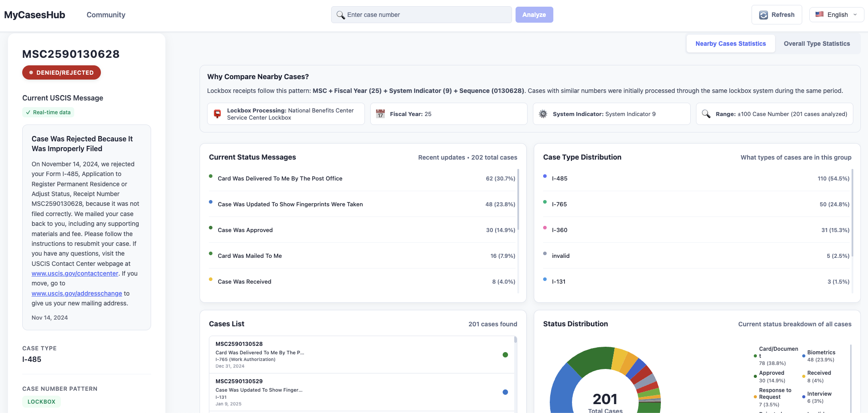
Task: Click the 201 Total Cases donut center
Action: point(605,402)
